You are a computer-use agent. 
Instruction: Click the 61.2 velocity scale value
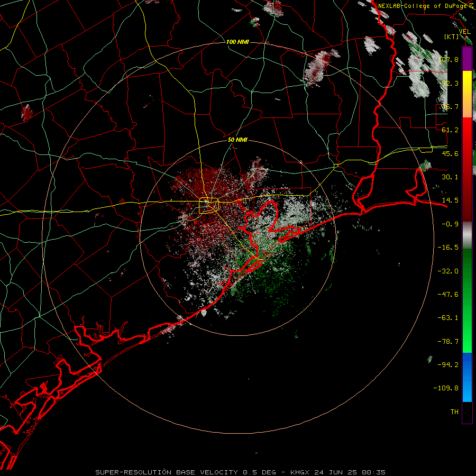tap(450, 130)
